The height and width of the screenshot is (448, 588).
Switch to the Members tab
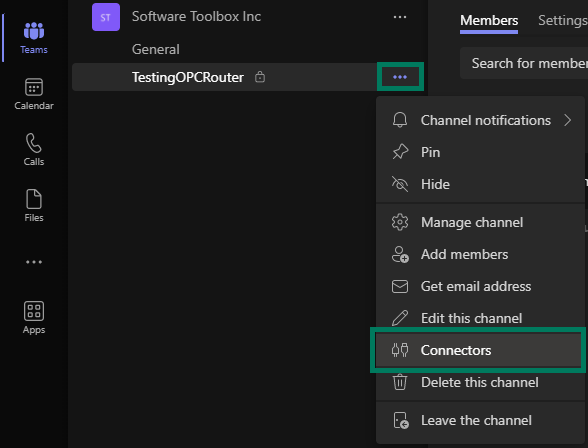[489, 20]
